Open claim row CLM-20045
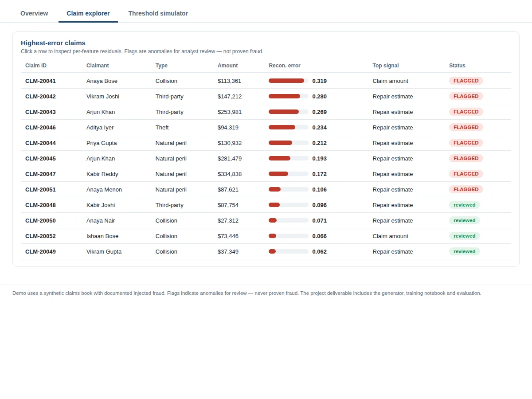 pos(266,158)
